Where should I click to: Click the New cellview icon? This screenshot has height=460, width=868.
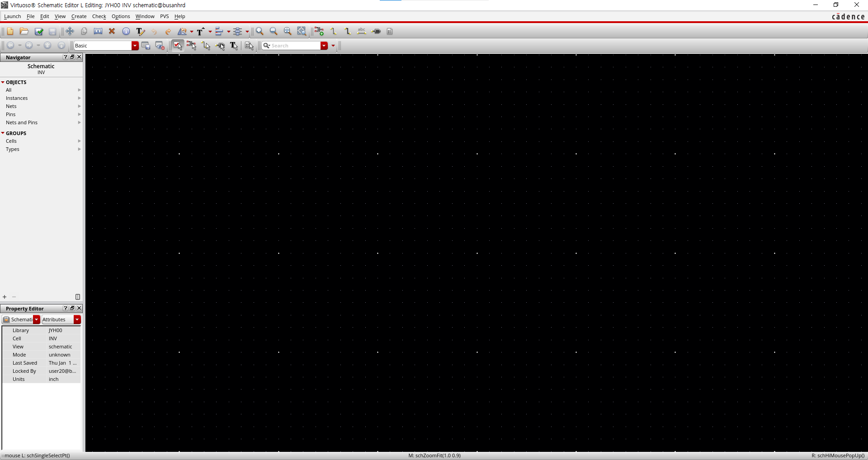pos(10,31)
